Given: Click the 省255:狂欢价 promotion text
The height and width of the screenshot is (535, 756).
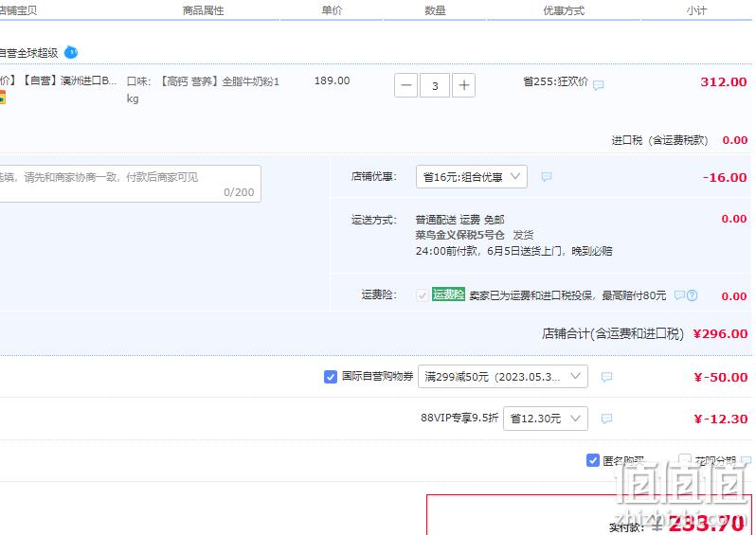Looking at the screenshot, I should pyautogui.click(x=556, y=81).
